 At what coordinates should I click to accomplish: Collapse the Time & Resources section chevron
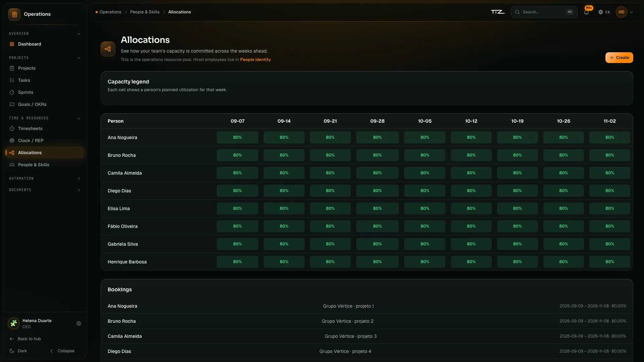79,118
